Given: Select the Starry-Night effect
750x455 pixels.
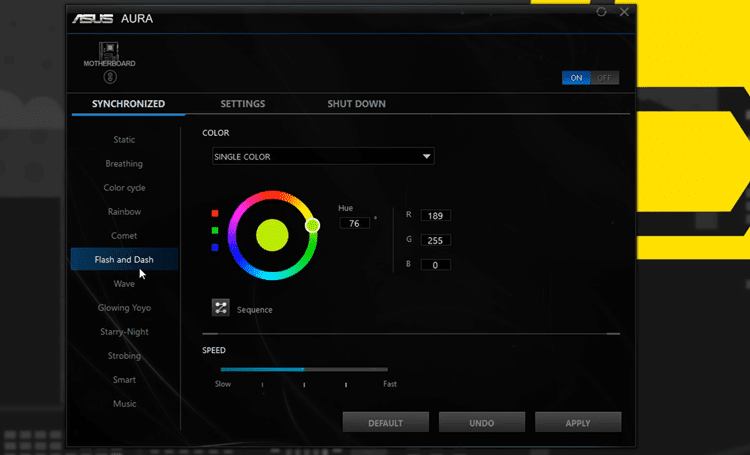Looking at the screenshot, I should pos(124,332).
